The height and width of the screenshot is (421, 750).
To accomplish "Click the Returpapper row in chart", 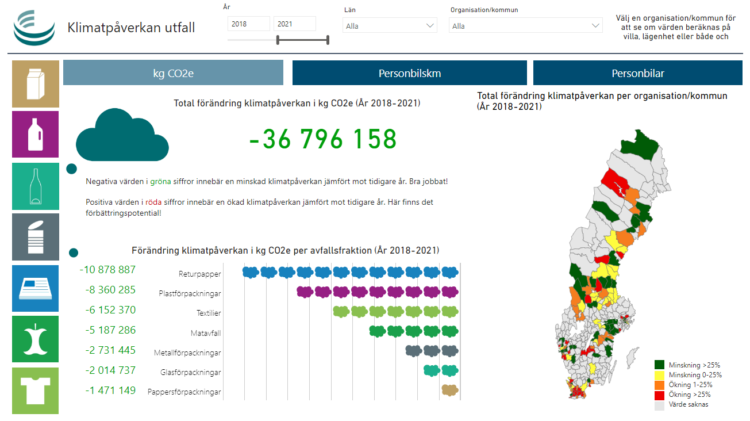I will (340, 272).
